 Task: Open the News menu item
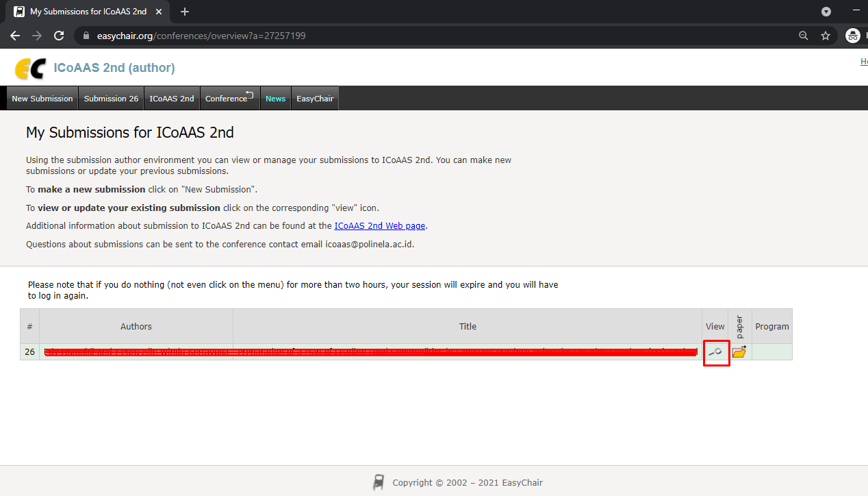click(276, 98)
